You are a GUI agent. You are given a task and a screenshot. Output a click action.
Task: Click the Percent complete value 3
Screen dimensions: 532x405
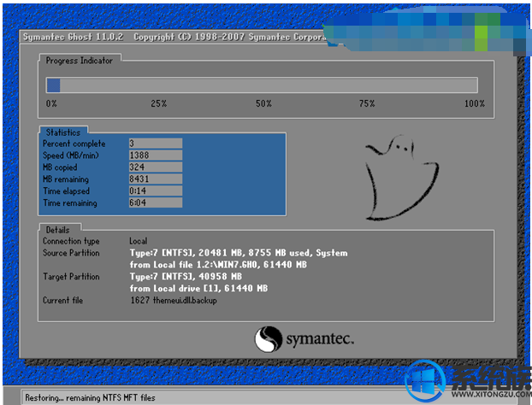[156, 143]
